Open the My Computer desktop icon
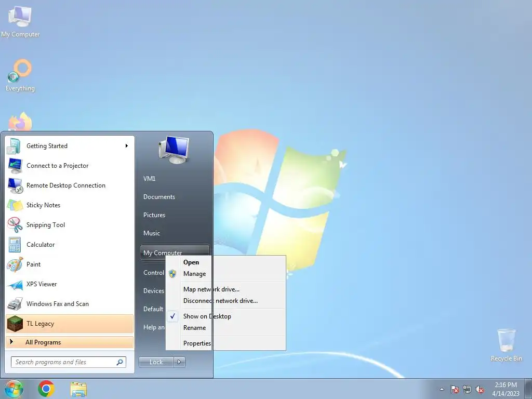This screenshot has height=399, width=532. pyautogui.click(x=20, y=21)
